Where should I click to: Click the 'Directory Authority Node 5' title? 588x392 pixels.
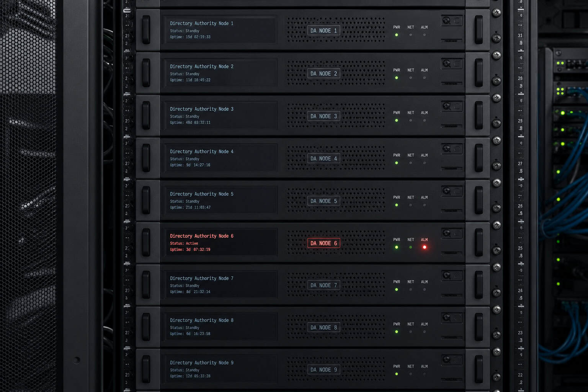pyautogui.click(x=202, y=194)
